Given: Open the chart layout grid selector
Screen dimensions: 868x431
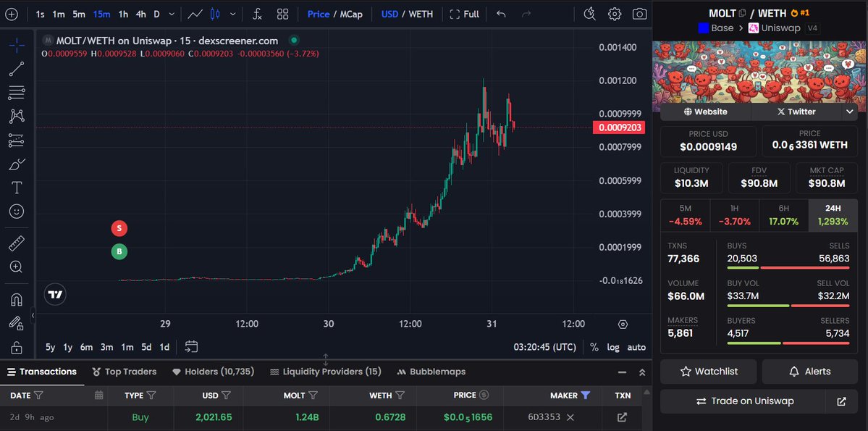Looking at the screenshot, I should (x=283, y=14).
